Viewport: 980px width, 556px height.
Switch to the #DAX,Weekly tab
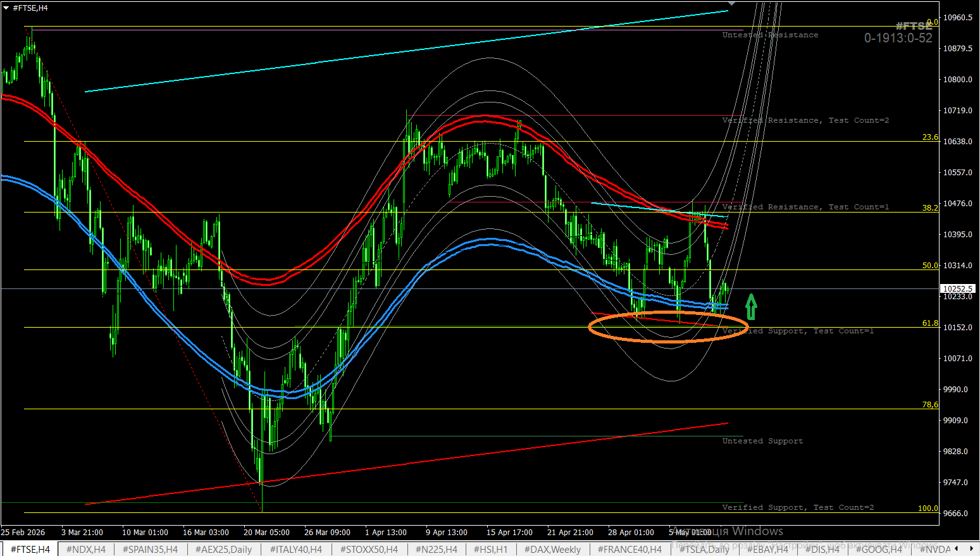tap(552, 549)
